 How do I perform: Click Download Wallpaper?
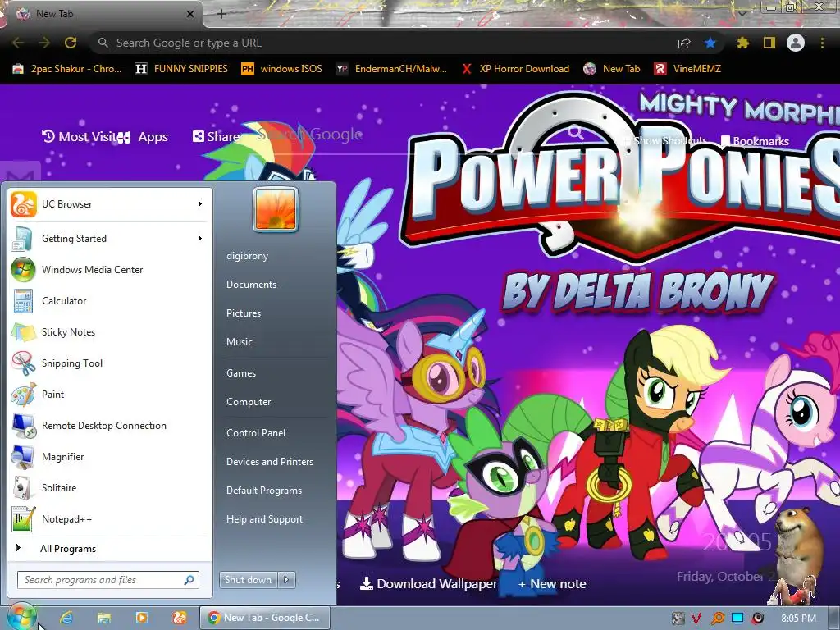[428, 584]
